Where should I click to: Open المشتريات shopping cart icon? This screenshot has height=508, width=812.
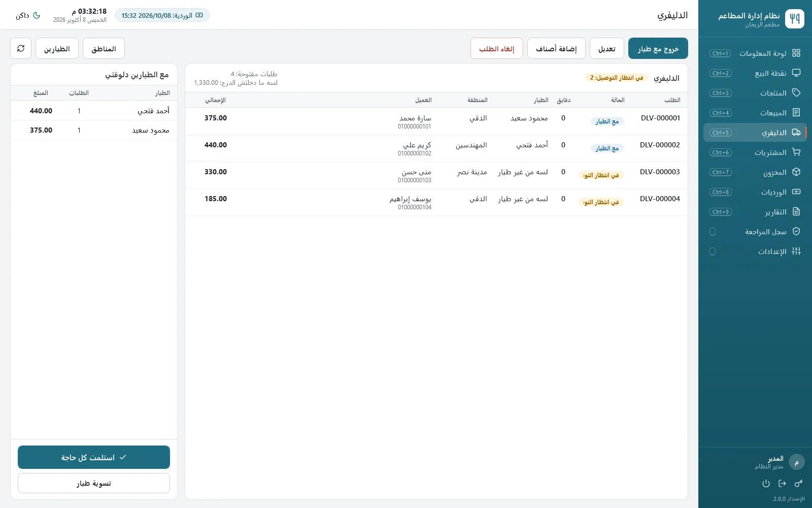pyautogui.click(x=796, y=152)
